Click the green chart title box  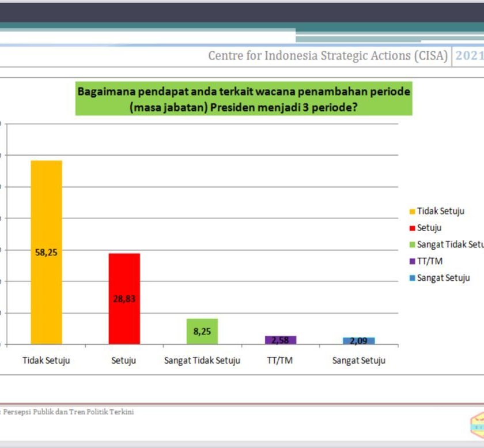(244, 99)
